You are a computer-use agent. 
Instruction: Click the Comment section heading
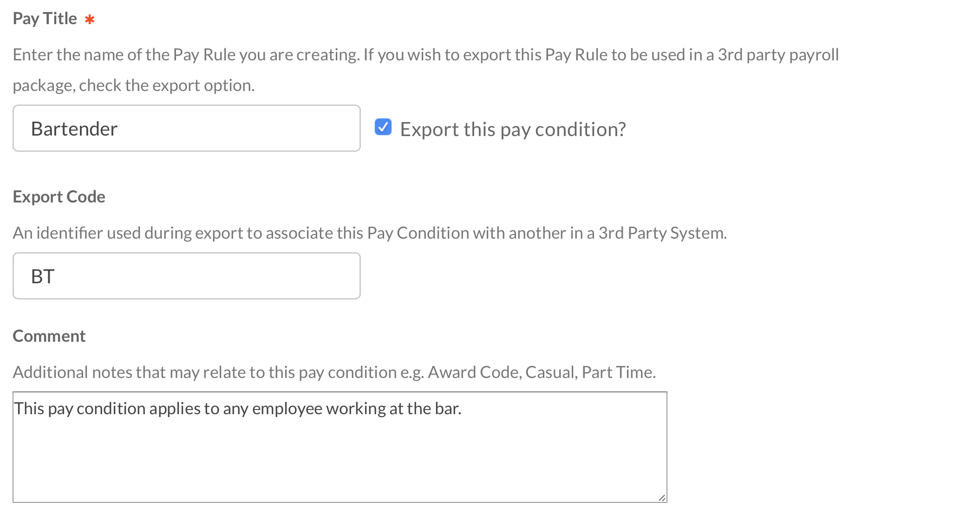coord(49,335)
